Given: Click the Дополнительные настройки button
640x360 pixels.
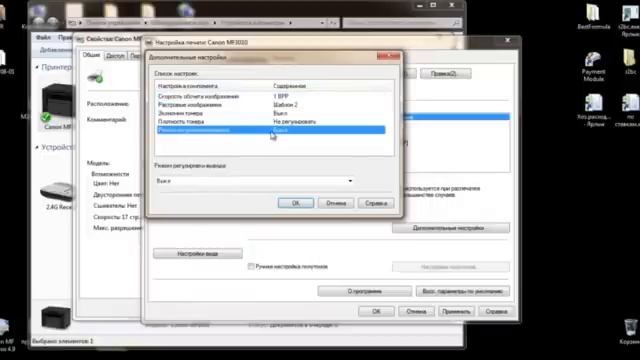Looking at the screenshot, I should 451,228.
